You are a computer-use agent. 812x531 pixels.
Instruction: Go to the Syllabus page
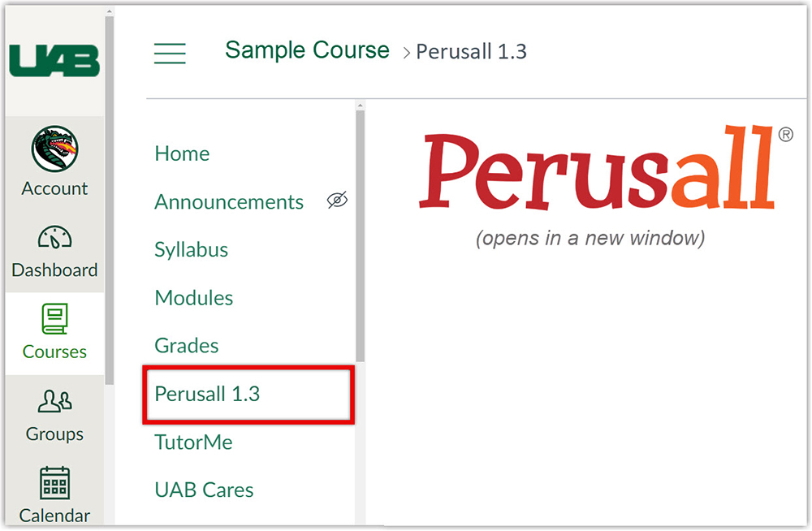(x=192, y=250)
